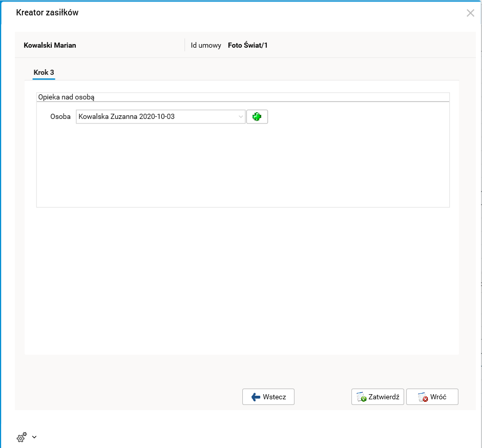Image resolution: width=482 pixels, height=448 pixels.
Task: Close the Kreator zasiłków window
Action: 470,13
